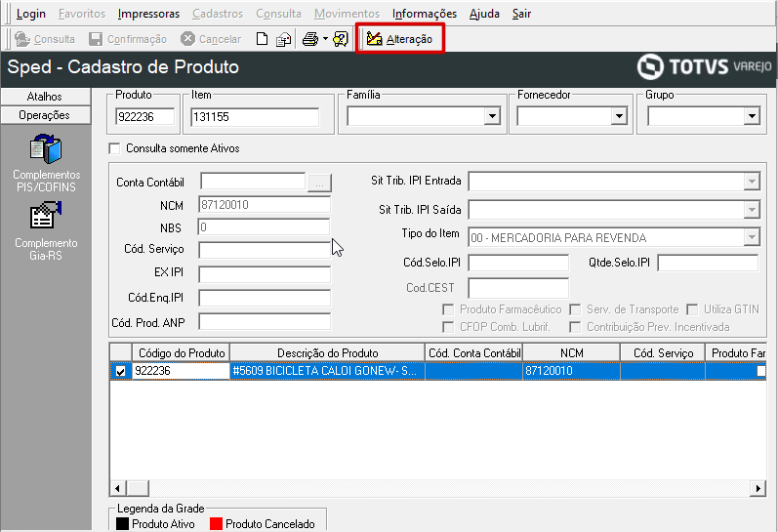This screenshot has height=532, width=778.
Task: Toggle Contribuição Prev. Incentivada checkbox
Action: (x=575, y=327)
